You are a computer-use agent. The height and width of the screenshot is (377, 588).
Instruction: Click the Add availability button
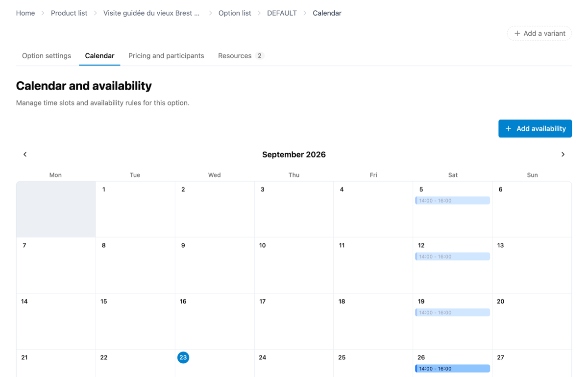click(x=535, y=129)
